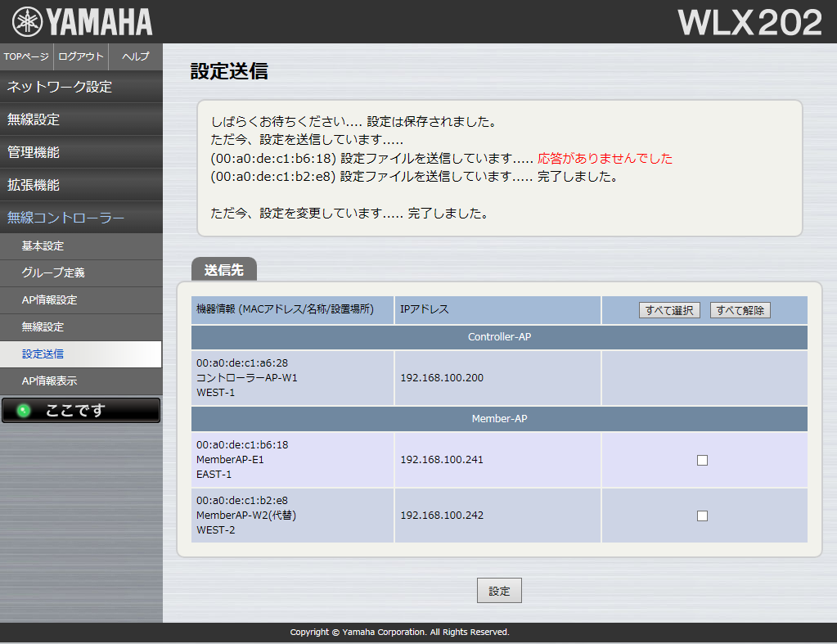
Task: Check the MemberAP-W2(代替) checkbox
Action: tap(702, 516)
